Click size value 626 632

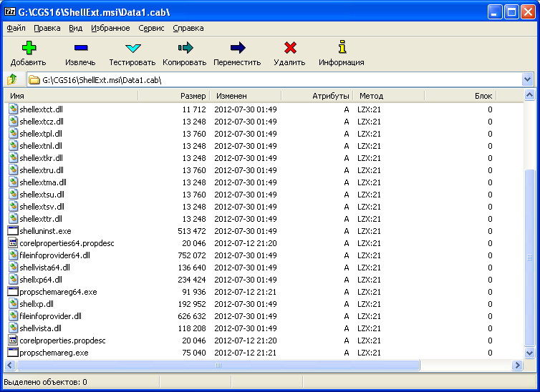192,316
